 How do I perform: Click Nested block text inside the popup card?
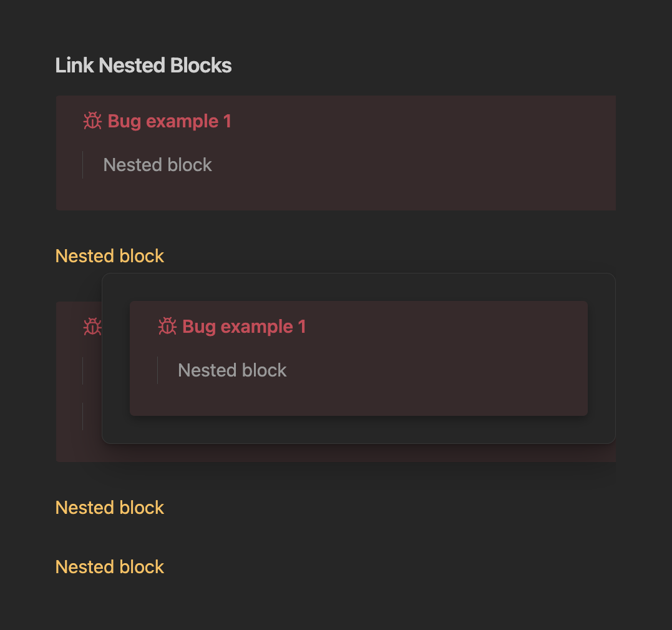(232, 370)
